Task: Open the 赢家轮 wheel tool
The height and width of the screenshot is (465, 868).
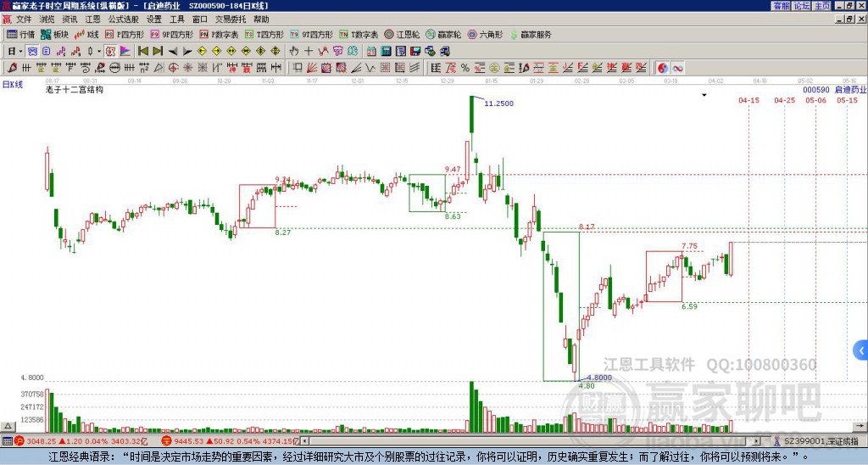Action: point(443,34)
